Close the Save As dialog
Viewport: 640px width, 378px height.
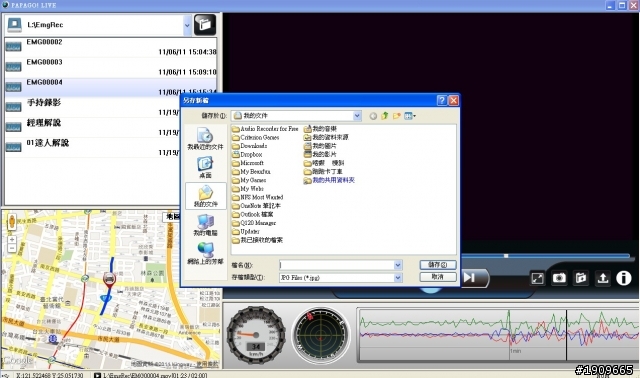(x=453, y=100)
